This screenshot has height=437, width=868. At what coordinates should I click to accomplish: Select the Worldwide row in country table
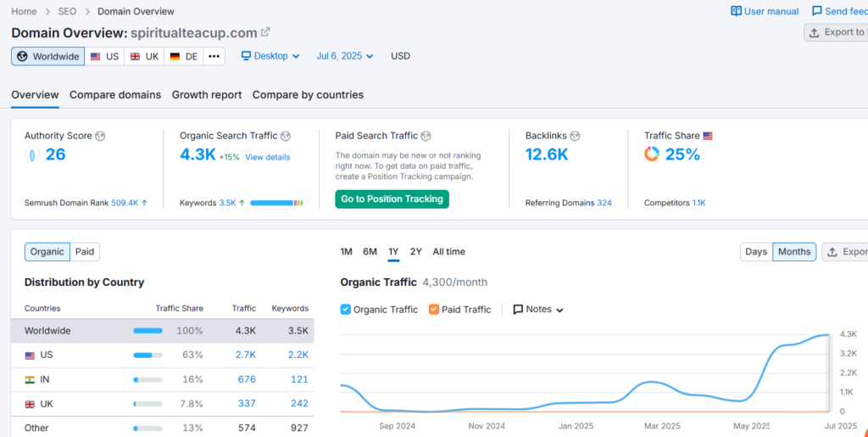[162, 331]
